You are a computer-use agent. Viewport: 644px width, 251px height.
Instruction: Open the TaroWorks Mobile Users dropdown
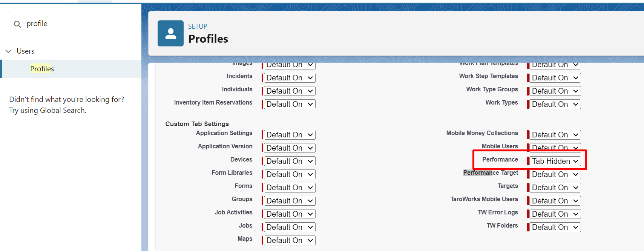click(555, 201)
